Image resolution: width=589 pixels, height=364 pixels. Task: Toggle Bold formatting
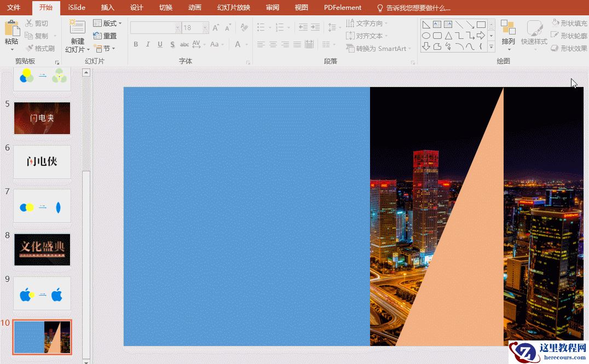tap(136, 44)
